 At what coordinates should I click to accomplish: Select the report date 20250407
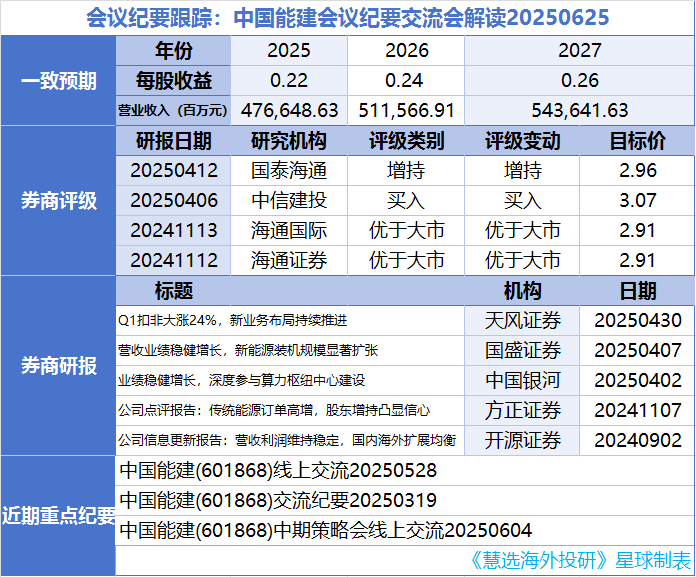click(637, 351)
